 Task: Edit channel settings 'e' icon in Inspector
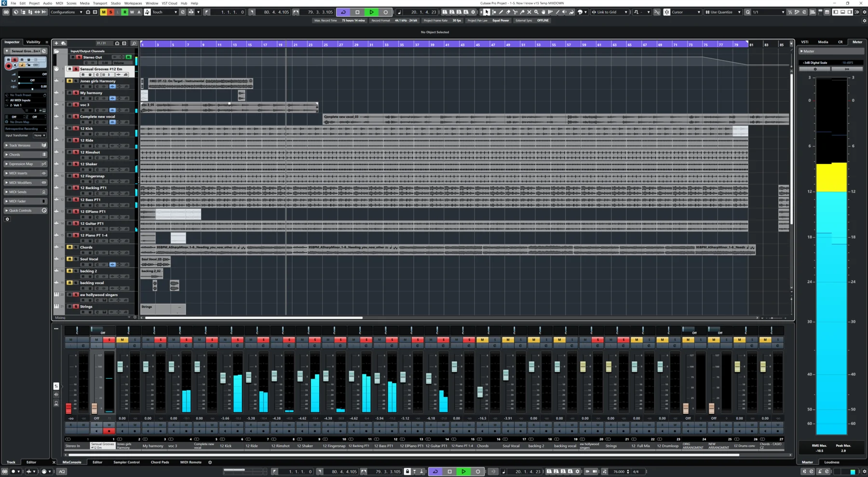point(44,51)
